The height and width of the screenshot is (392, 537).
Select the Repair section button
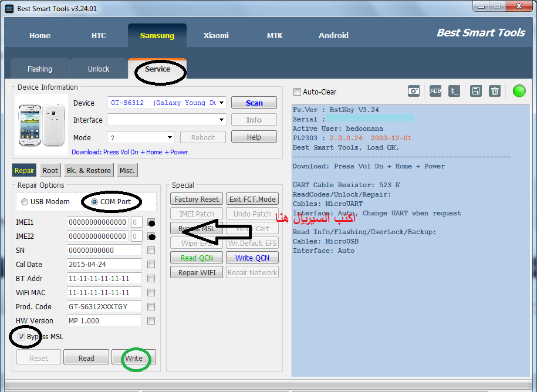[24, 171]
